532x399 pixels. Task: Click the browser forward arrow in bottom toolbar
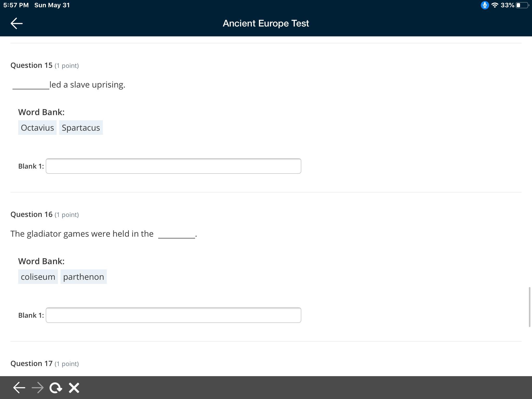coord(38,388)
